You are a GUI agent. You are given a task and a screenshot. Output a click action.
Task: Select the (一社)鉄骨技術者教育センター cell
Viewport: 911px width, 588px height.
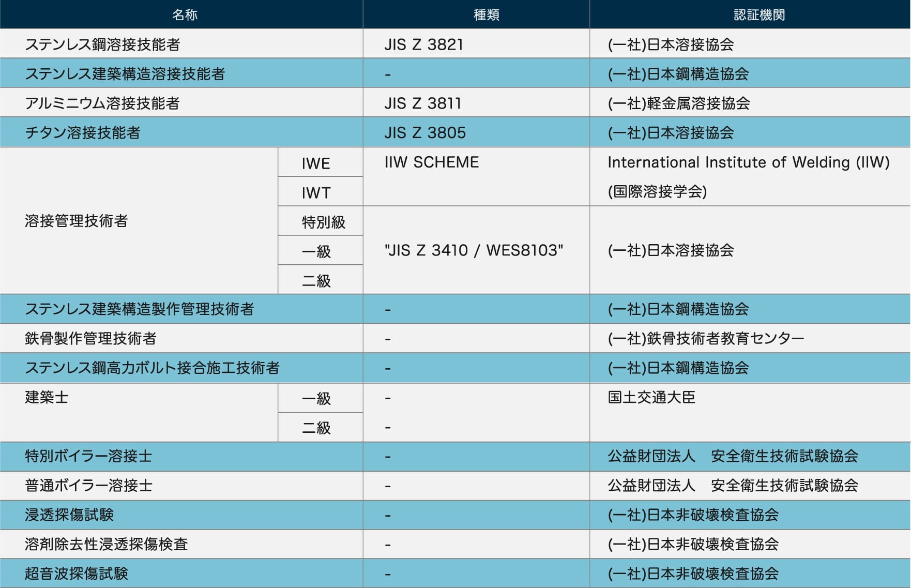[750, 339]
